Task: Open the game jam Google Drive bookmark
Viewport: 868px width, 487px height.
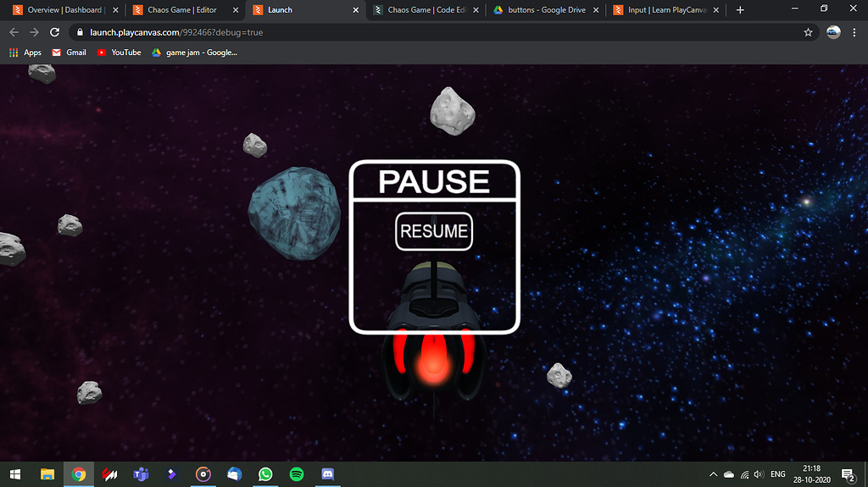Action: coord(194,53)
